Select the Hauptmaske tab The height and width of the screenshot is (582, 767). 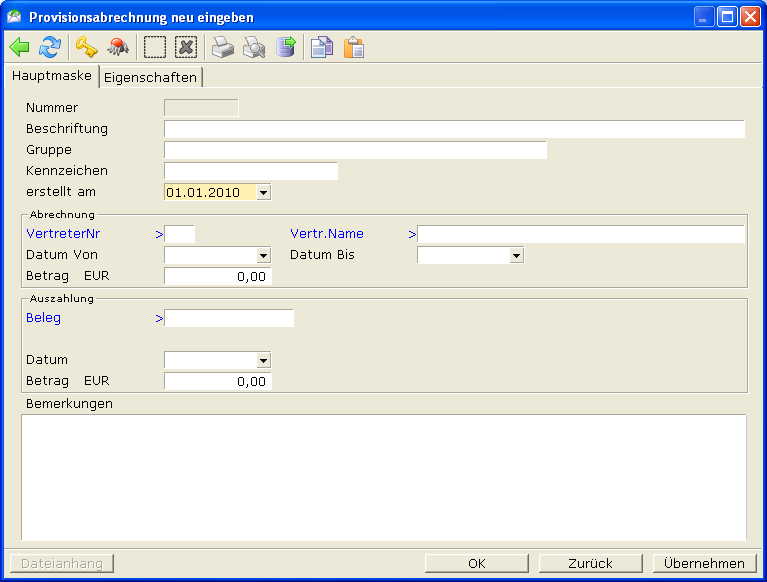pos(51,76)
